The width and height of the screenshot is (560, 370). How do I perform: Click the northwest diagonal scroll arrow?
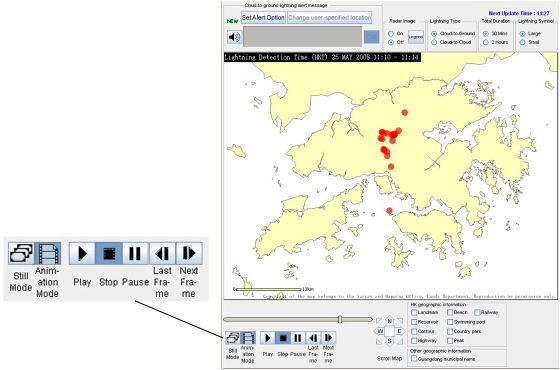point(379,321)
